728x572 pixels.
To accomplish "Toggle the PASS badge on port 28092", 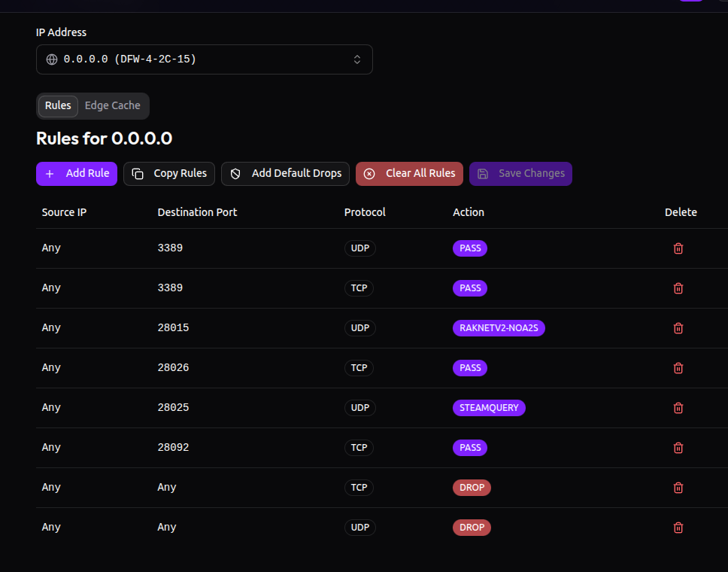I will [x=469, y=447].
